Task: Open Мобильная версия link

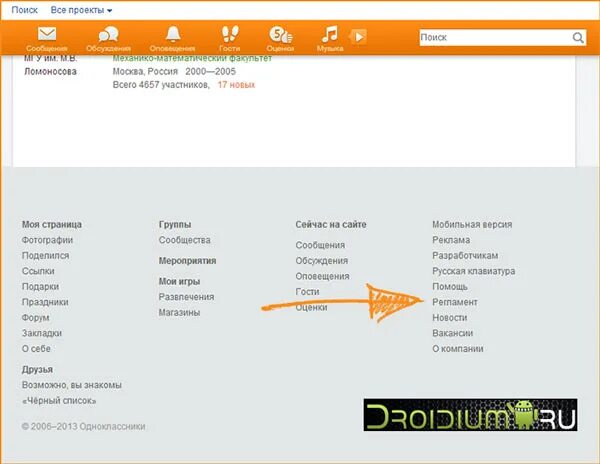Action: click(x=472, y=225)
